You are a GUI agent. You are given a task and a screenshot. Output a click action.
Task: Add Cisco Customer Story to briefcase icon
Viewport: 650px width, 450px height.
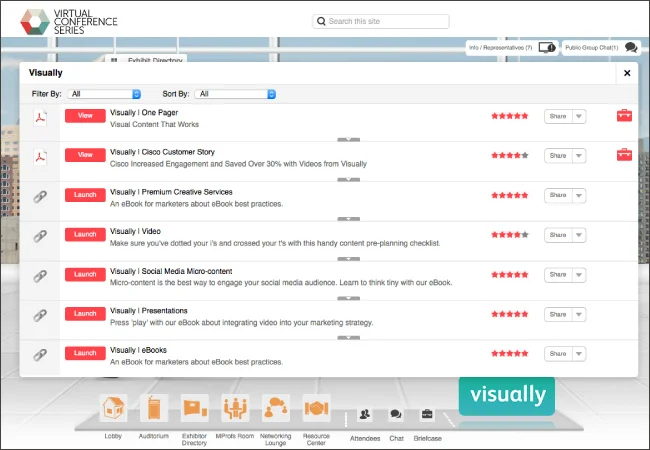pos(624,155)
